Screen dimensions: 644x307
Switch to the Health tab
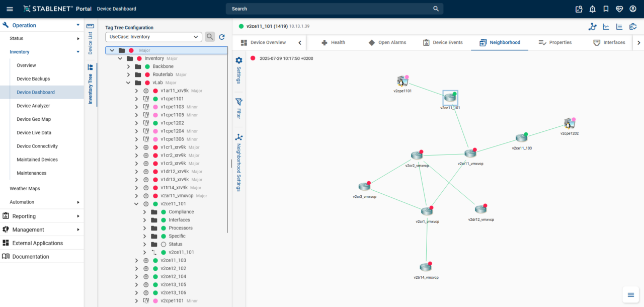tap(334, 43)
